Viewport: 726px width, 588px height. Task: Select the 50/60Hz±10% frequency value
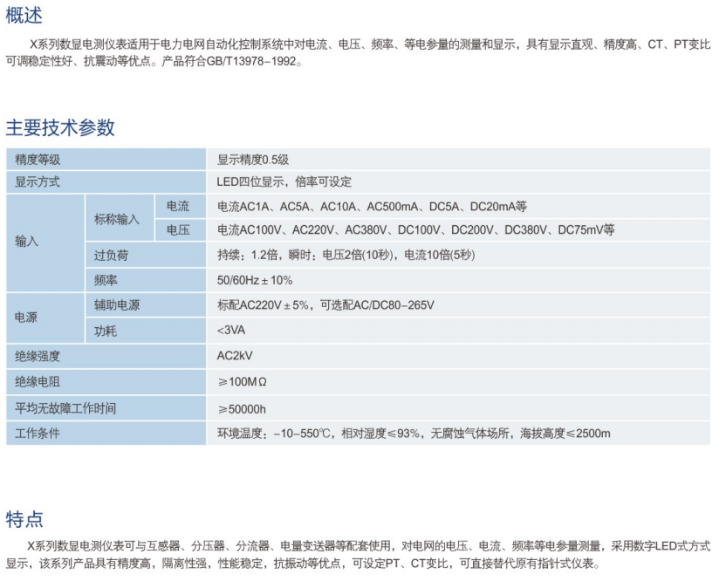tap(255, 280)
